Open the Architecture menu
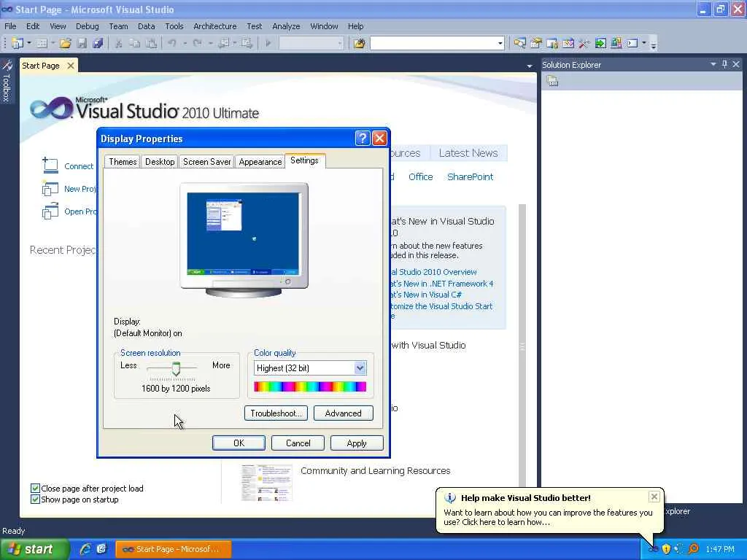The width and height of the screenshot is (747, 560). click(x=215, y=26)
